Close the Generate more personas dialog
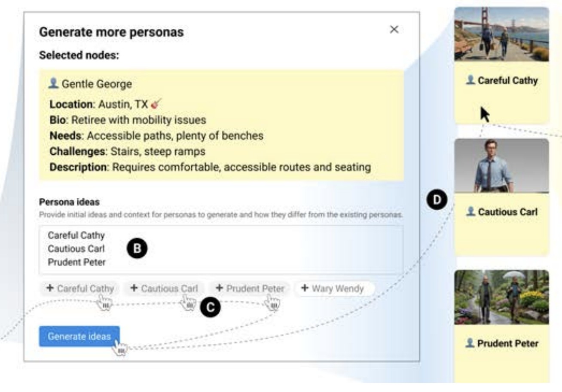The height and width of the screenshot is (392, 562). pos(394,30)
